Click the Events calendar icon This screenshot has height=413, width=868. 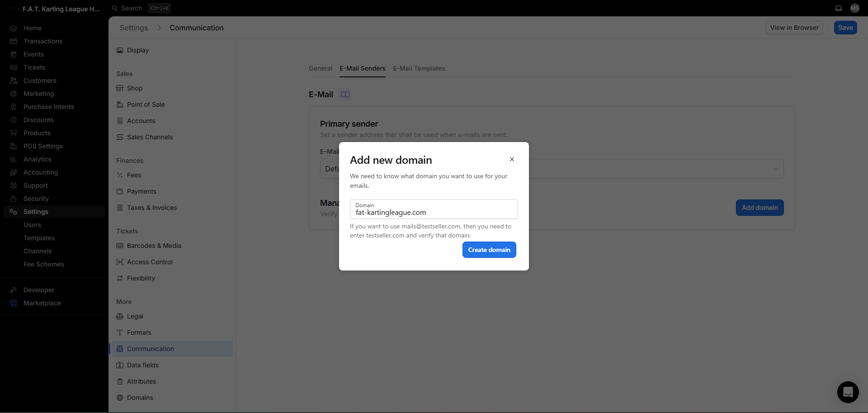click(x=14, y=54)
